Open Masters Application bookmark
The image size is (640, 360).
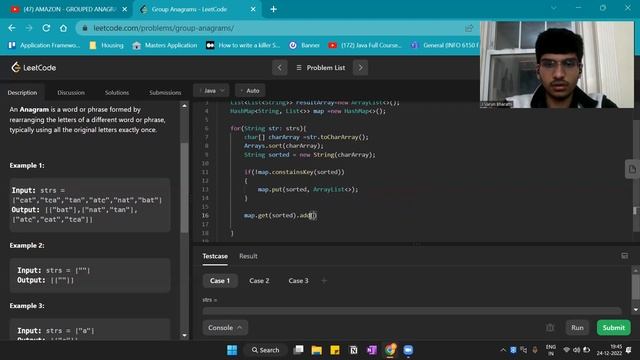[x=165, y=45]
